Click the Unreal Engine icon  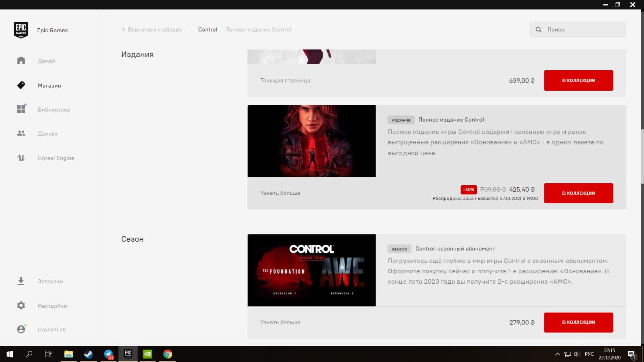21,158
